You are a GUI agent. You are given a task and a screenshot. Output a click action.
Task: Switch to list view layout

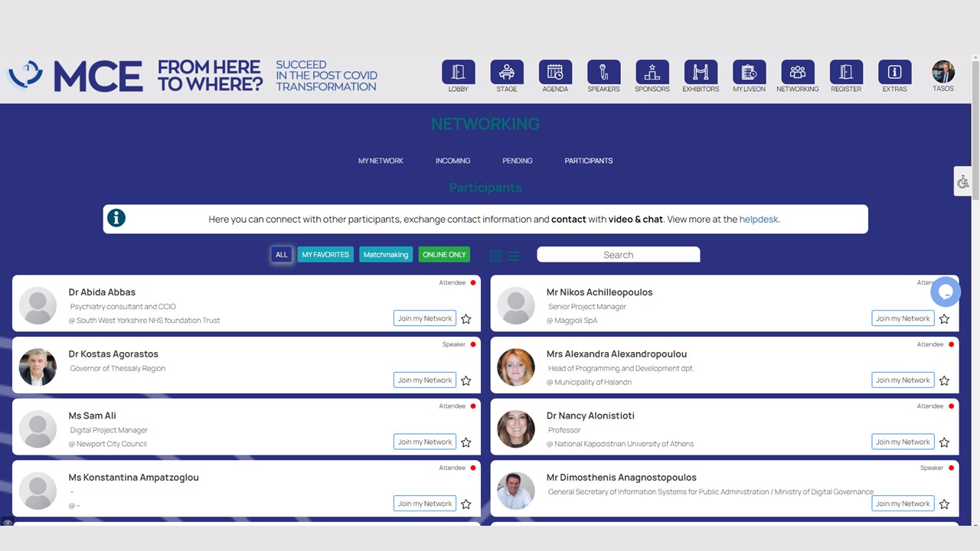tap(513, 256)
